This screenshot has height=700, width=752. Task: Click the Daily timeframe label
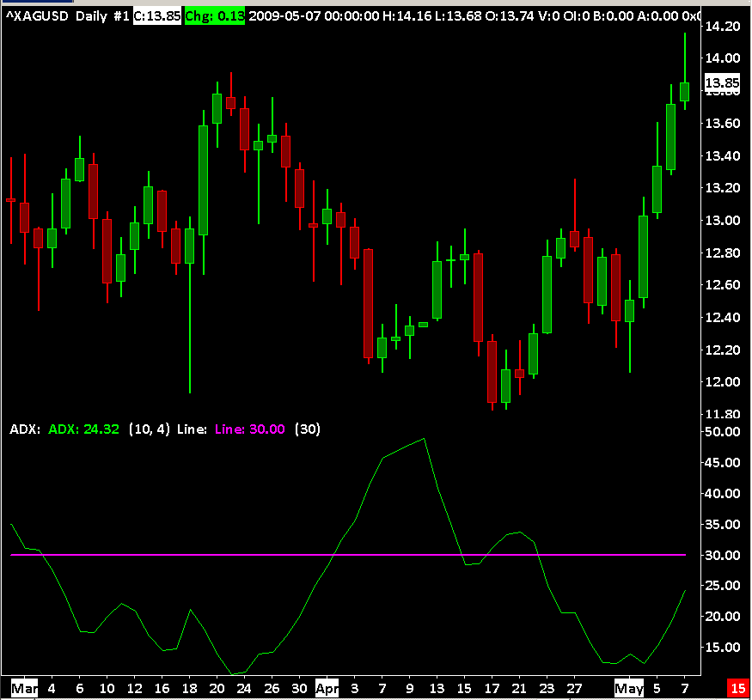point(91,15)
